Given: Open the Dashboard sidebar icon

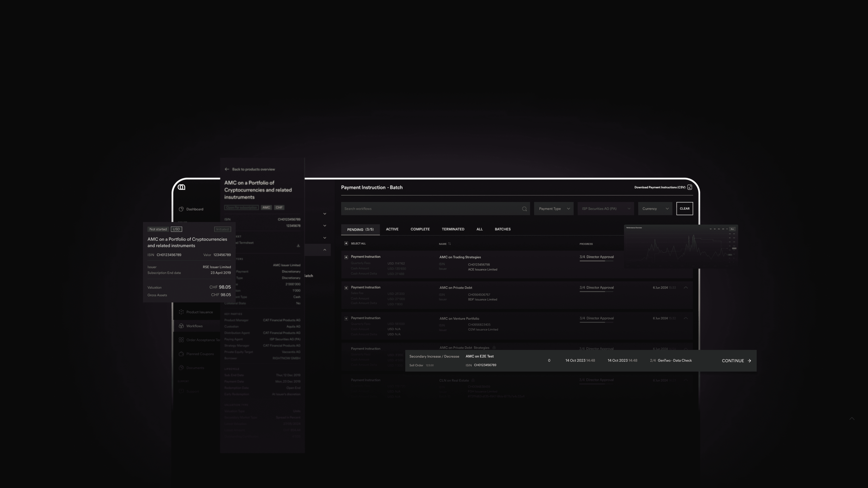Looking at the screenshot, I should pos(181,209).
